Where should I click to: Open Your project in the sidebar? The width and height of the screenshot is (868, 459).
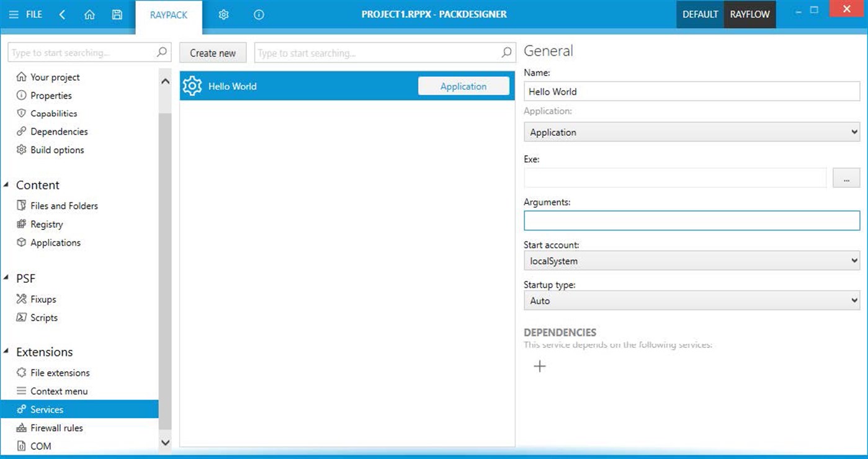tap(55, 78)
